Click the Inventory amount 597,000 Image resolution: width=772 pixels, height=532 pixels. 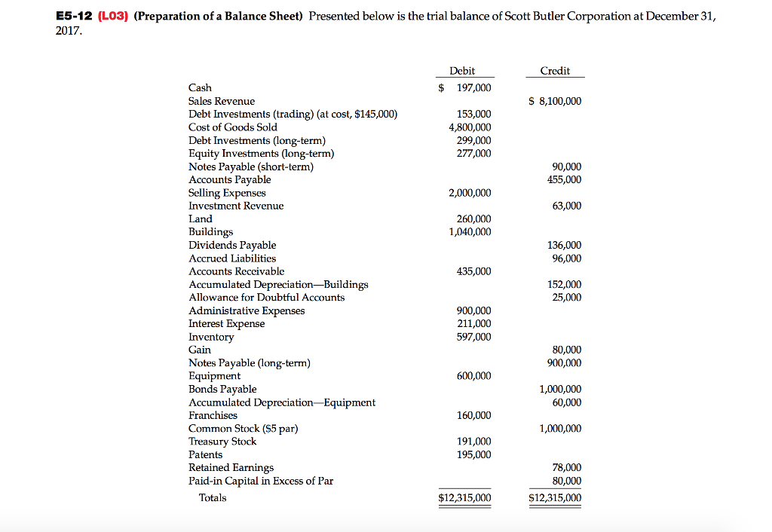473,337
